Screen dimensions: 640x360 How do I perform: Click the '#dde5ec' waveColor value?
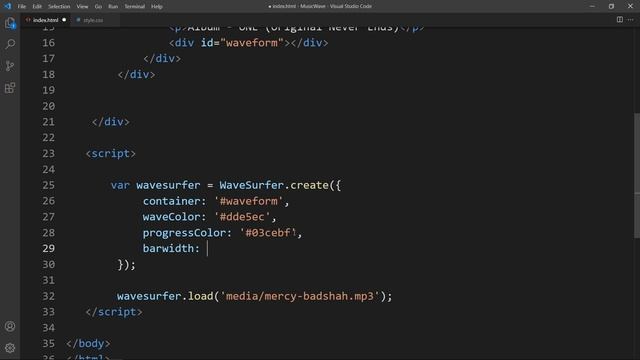(x=242, y=217)
